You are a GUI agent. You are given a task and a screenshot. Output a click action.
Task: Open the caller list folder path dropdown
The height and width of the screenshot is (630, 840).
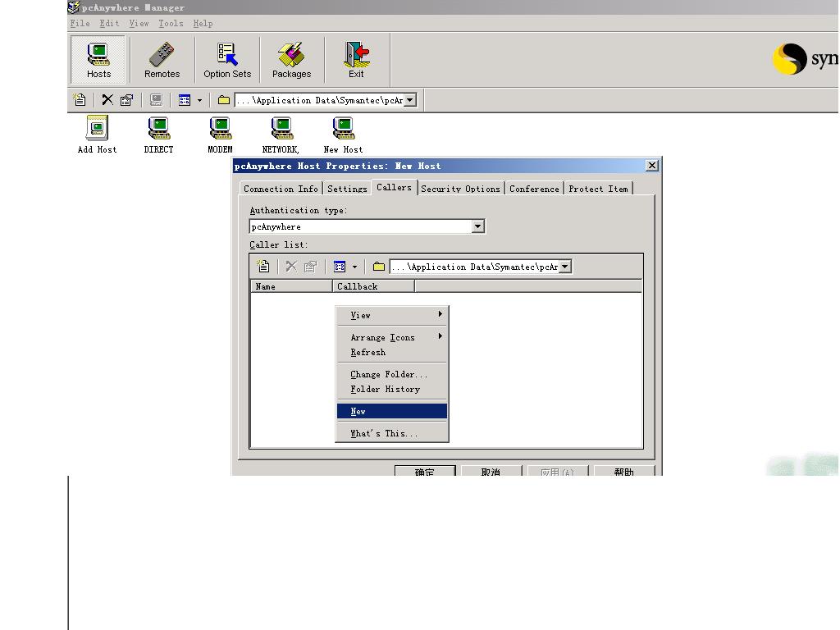point(565,267)
